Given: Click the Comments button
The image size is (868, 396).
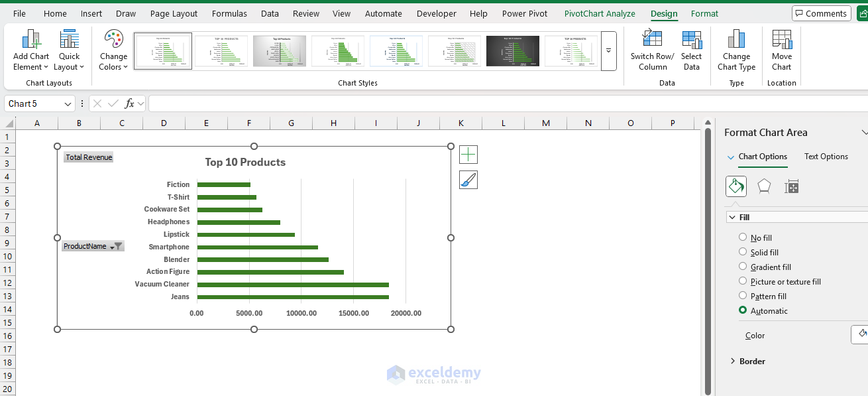Looking at the screenshot, I should pos(821,13).
